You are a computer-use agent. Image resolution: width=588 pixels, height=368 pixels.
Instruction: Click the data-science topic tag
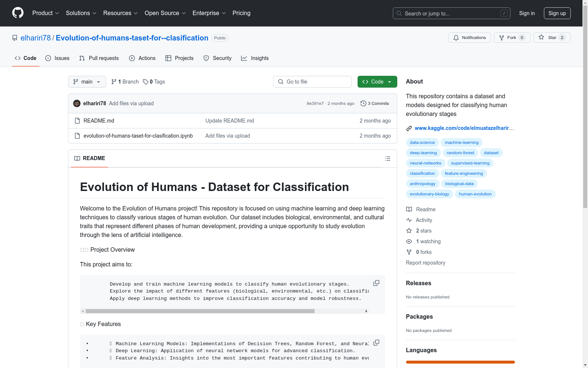(x=422, y=142)
